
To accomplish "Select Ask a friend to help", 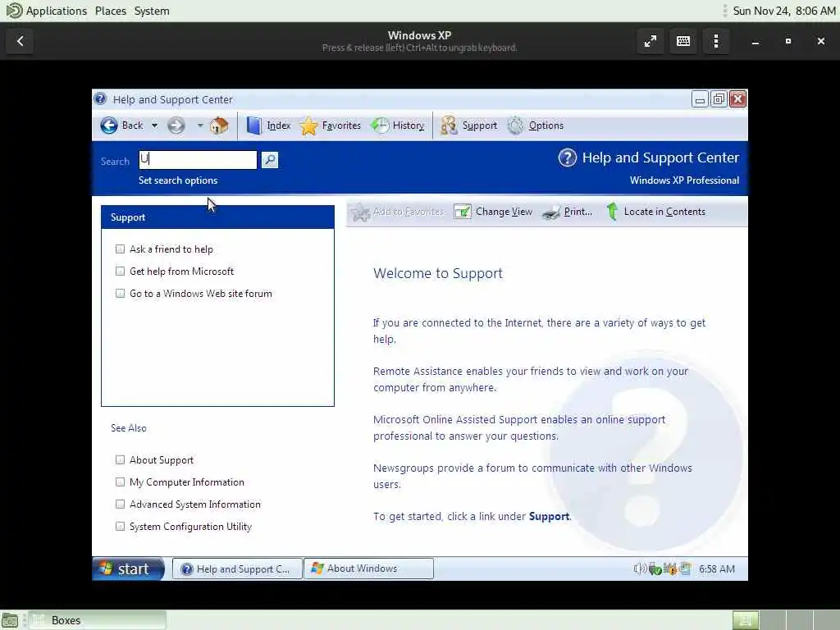I will [x=171, y=249].
